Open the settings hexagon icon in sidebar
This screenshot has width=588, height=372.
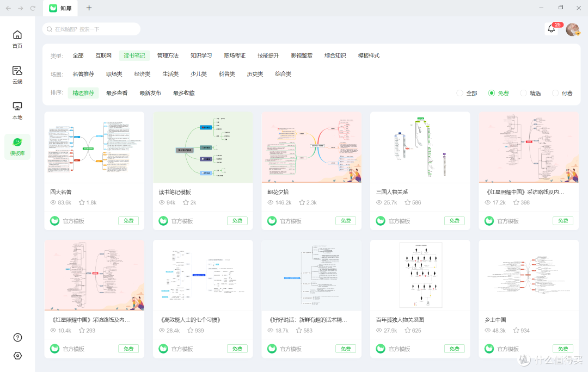17,356
